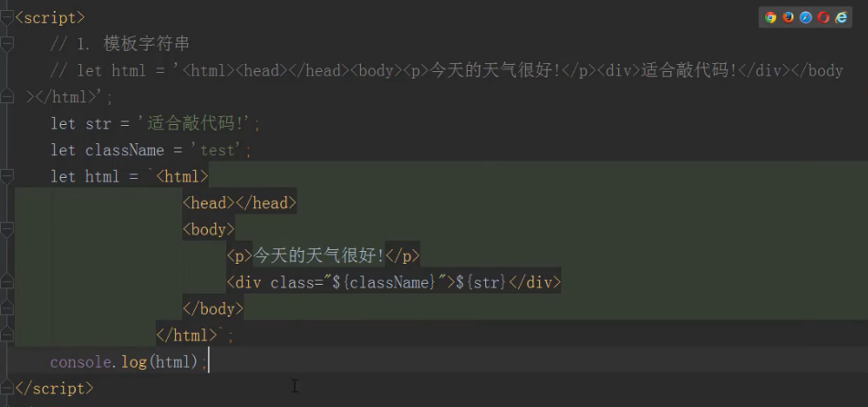Toggle fold marker beside closing </script> tag
Viewport: 868px width, 407px height.
click(6, 389)
